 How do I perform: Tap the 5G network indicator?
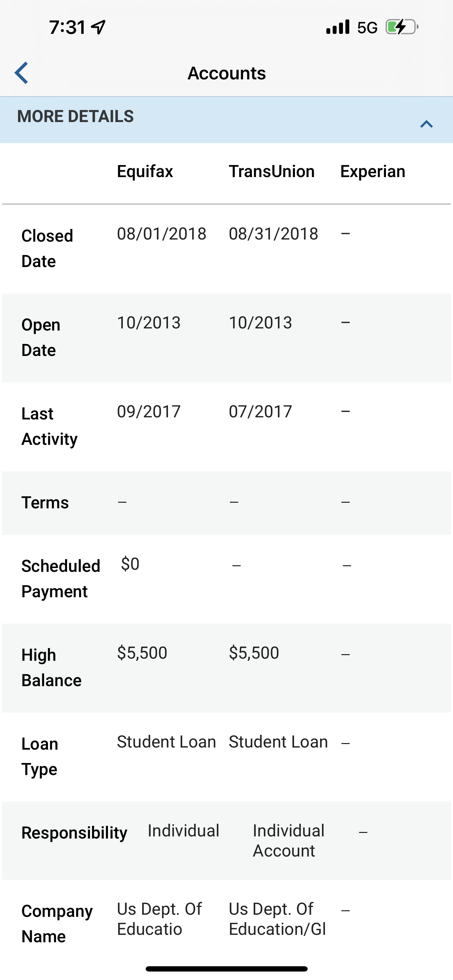click(367, 28)
